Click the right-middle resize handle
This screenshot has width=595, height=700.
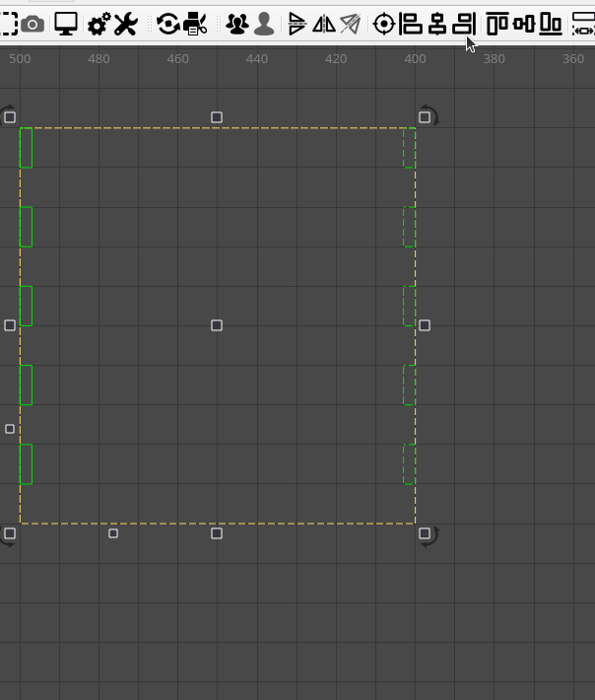coord(425,325)
